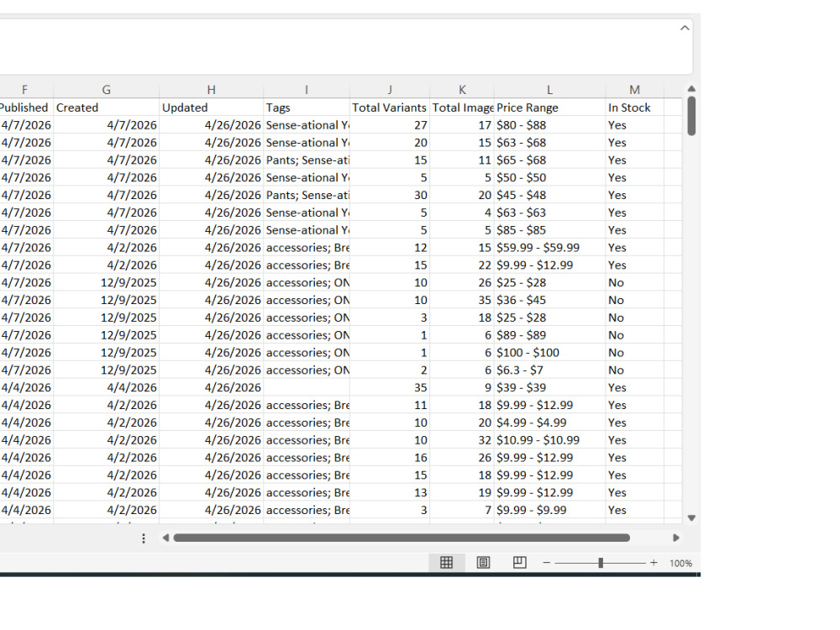Select Yes stock cell in $80 - $88 row
The image size is (840, 630).
634,125
